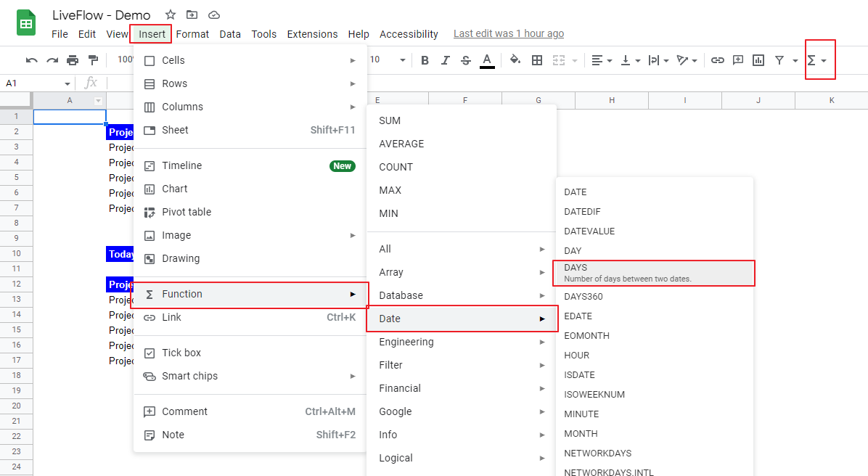This screenshot has height=476, width=868.
Task: Open the Help menu
Action: pos(359,34)
